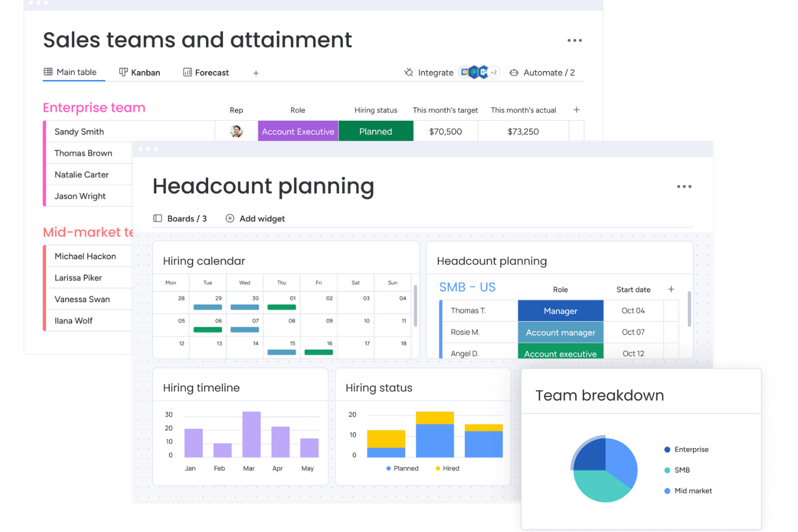The image size is (798, 532).
Task: Click the Mar bar in Hiring timeline
Action: [252, 434]
